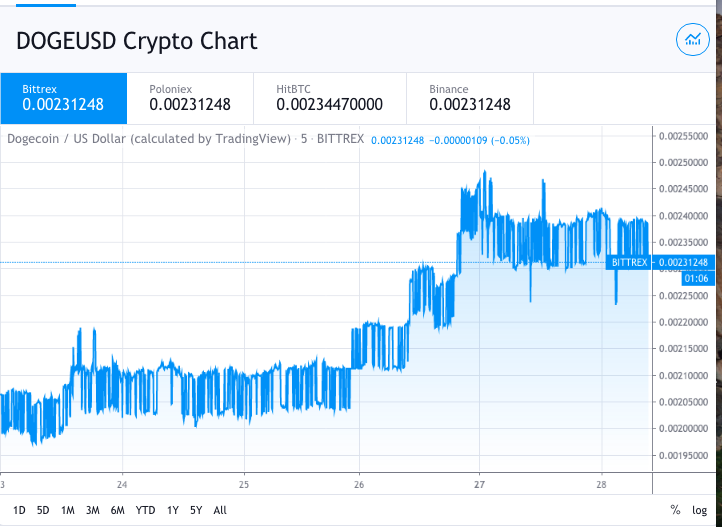Open the full-featured chart icon

coord(693,40)
